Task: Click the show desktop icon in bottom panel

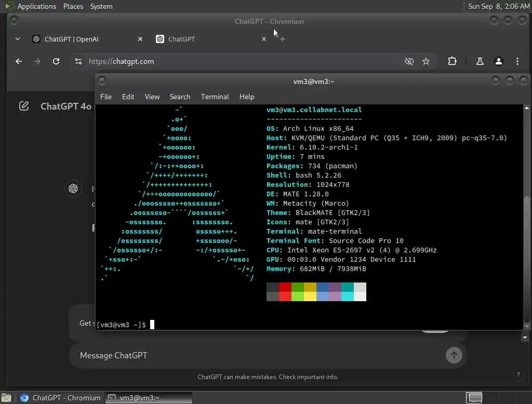Action: [6, 398]
